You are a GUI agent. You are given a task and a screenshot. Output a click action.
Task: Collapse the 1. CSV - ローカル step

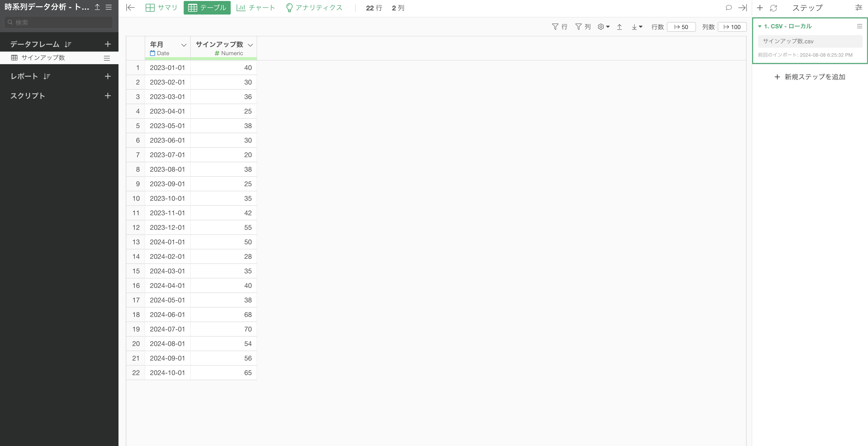[x=759, y=26]
